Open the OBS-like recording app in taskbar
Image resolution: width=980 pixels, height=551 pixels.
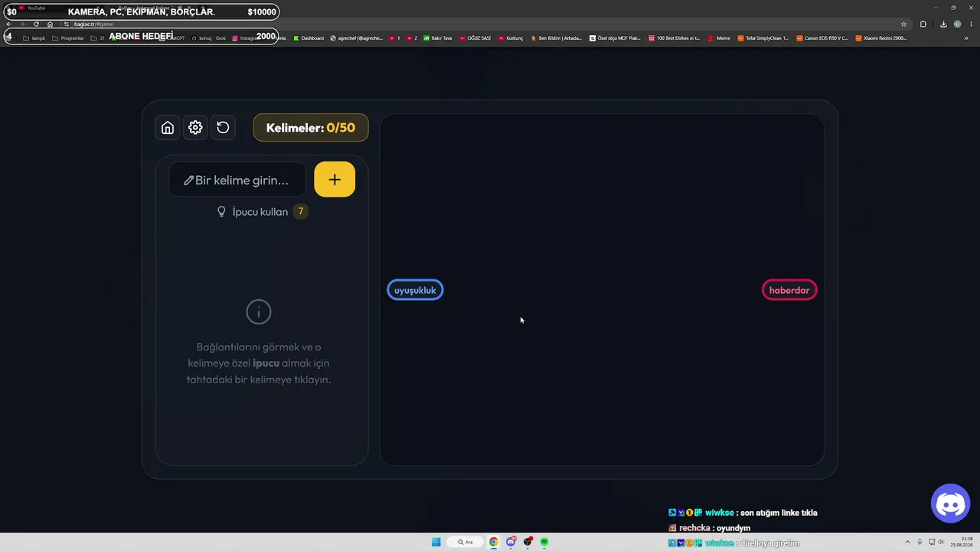528,542
